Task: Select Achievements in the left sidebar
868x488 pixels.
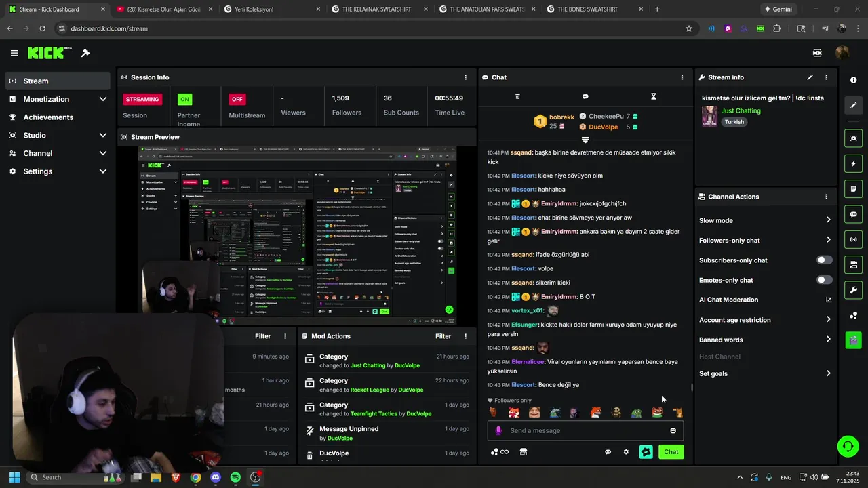Action: coord(57,117)
